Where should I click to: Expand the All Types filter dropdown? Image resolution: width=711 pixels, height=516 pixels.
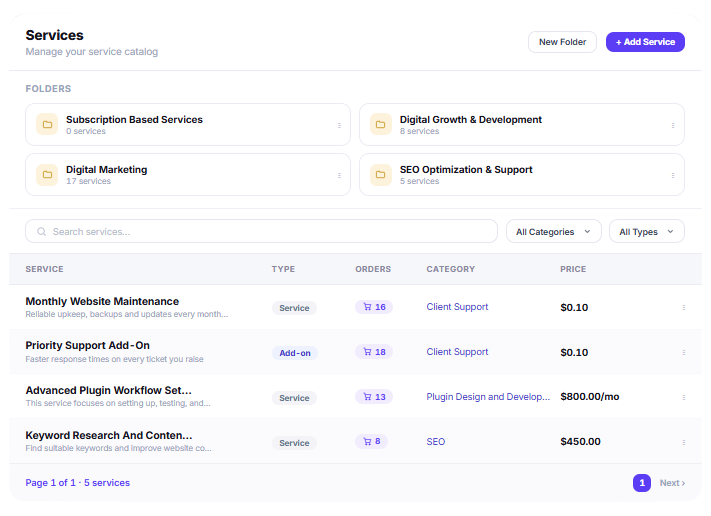(647, 232)
